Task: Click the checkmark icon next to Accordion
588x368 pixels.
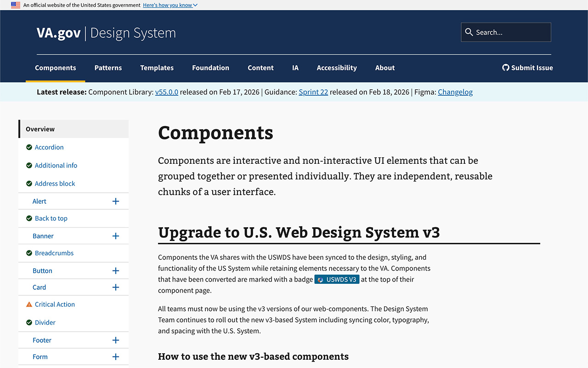Action: coord(28,147)
